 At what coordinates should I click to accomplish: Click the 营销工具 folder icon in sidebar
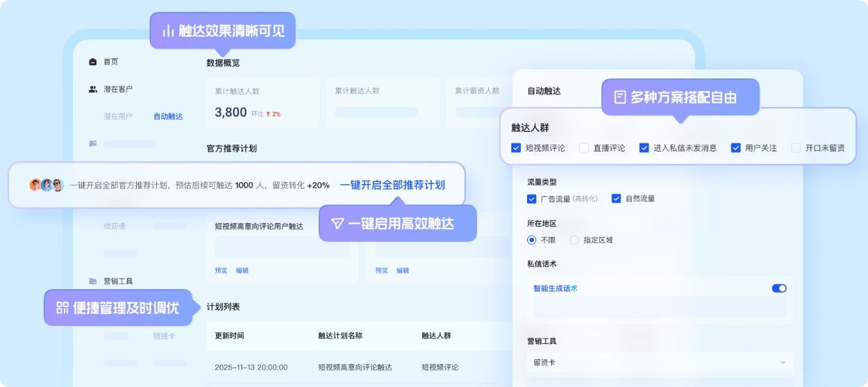93,281
